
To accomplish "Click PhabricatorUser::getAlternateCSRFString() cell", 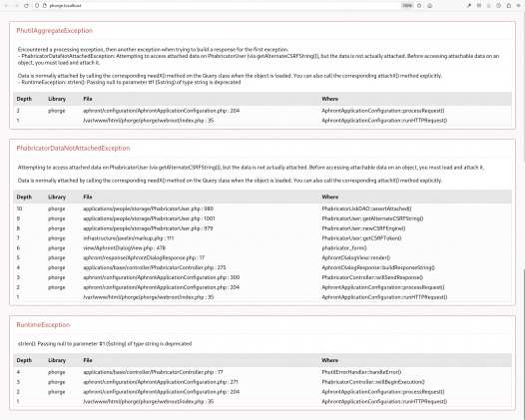I will [x=372, y=218].
